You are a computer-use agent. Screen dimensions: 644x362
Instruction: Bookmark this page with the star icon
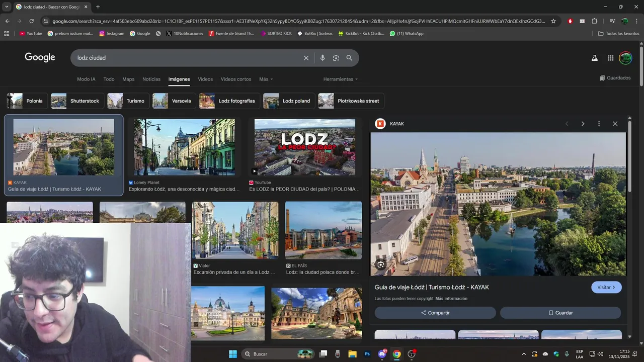coord(553,21)
